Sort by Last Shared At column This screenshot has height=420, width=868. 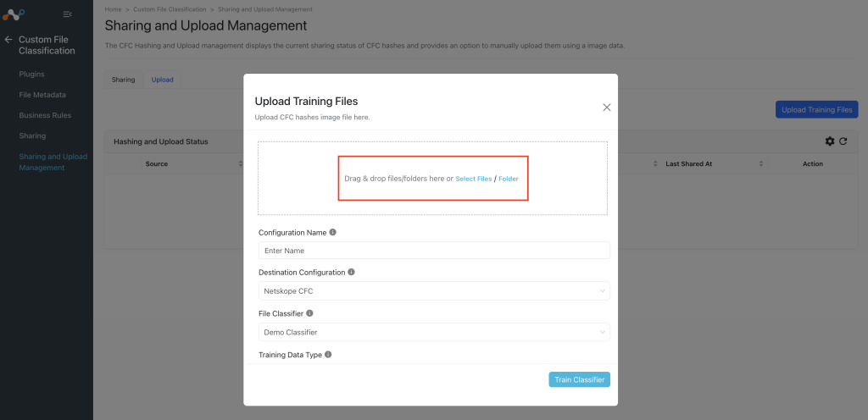688,164
